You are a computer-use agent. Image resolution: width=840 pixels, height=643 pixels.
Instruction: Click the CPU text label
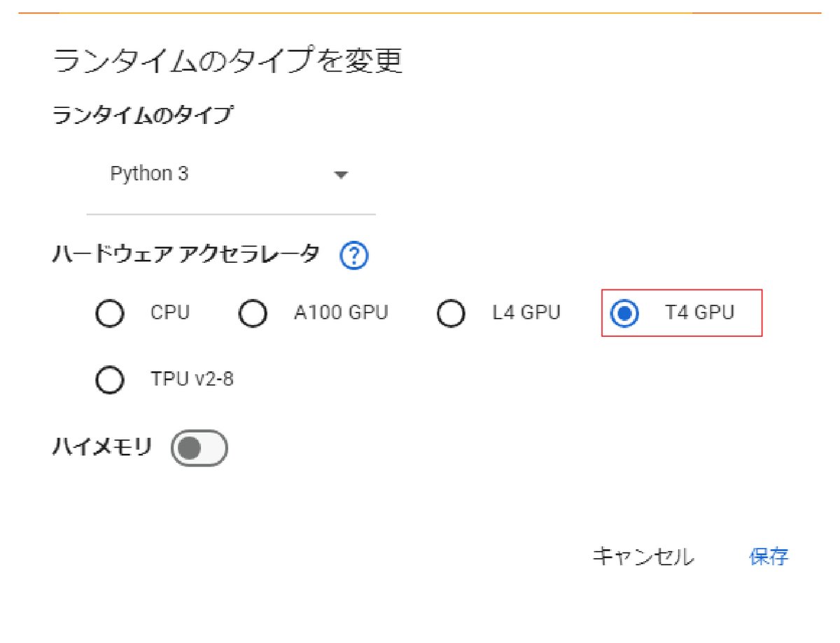(x=170, y=312)
